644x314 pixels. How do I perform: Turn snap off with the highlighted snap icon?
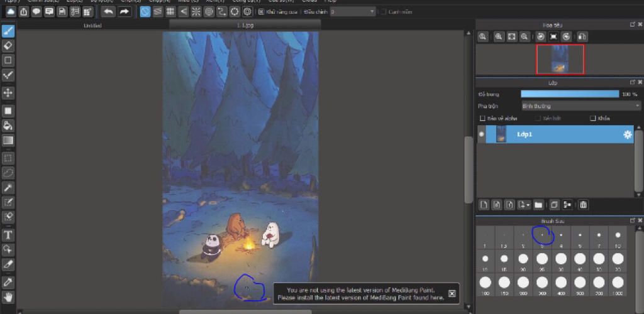pyautogui.click(x=145, y=12)
